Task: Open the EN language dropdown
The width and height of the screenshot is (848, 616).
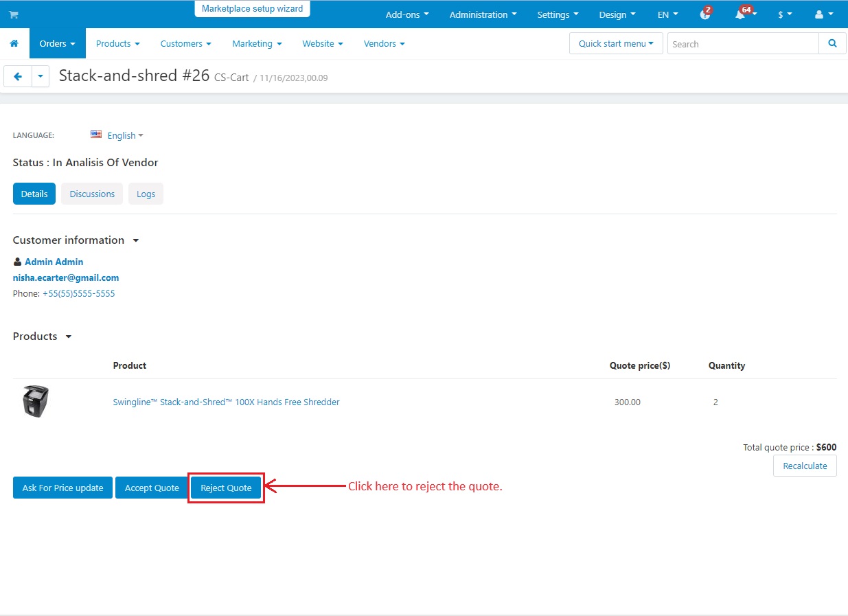Action: pyautogui.click(x=667, y=14)
